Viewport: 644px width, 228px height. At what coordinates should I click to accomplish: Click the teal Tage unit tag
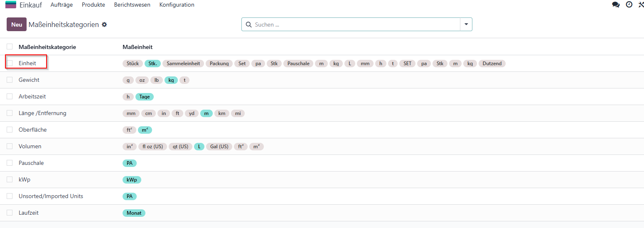point(145,97)
